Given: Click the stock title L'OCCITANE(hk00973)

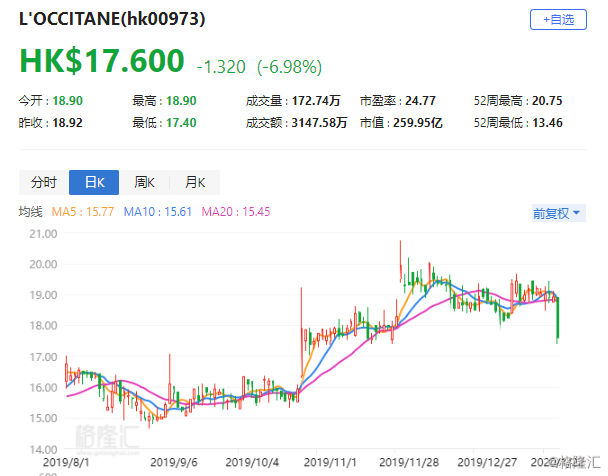Looking at the screenshot, I should (x=112, y=19).
